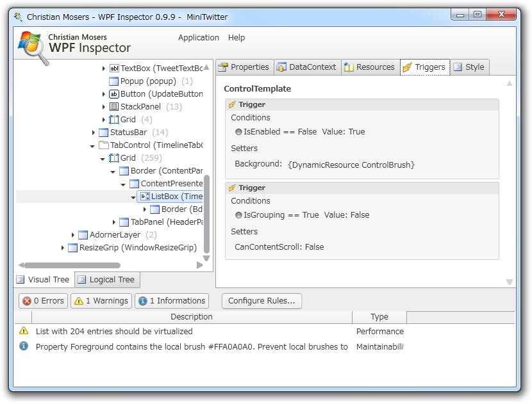Viewport: 532px width, 404px height.
Task: Click the TextBox node icon in tree
Action: 114,68
